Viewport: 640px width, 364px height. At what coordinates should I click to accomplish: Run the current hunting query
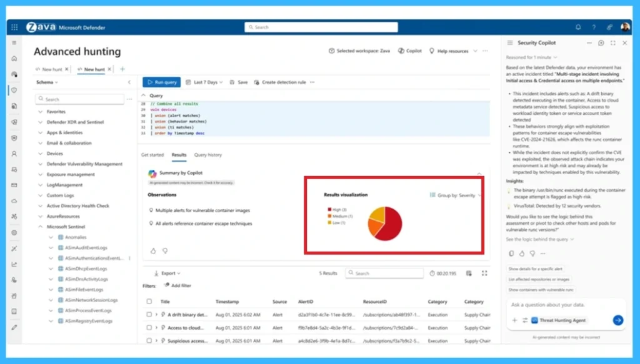click(161, 82)
